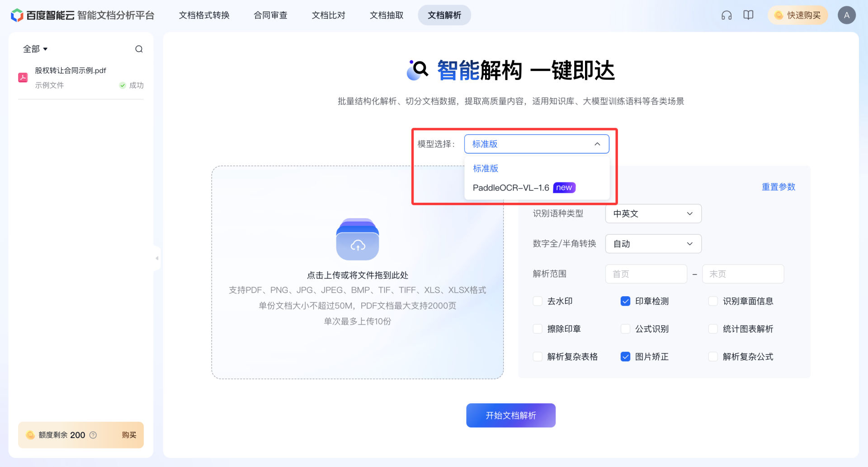Viewport: 868px width, 467px height.
Task: Click 购买 in the quota bar
Action: [x=129, y=435]
